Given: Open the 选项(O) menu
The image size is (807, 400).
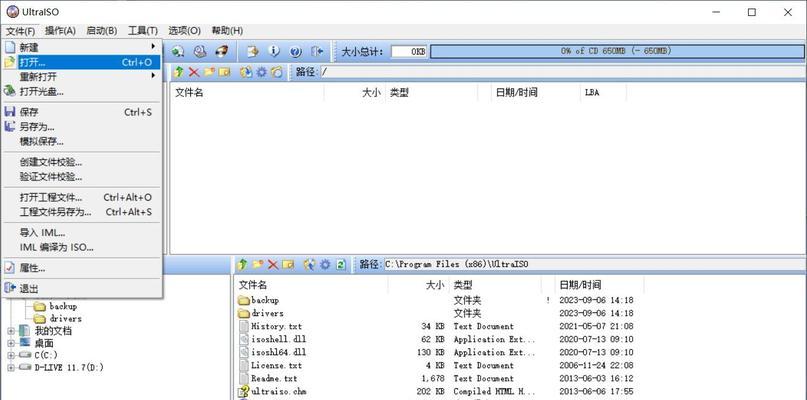Looking at the screenshot, I should coord(184,31).
